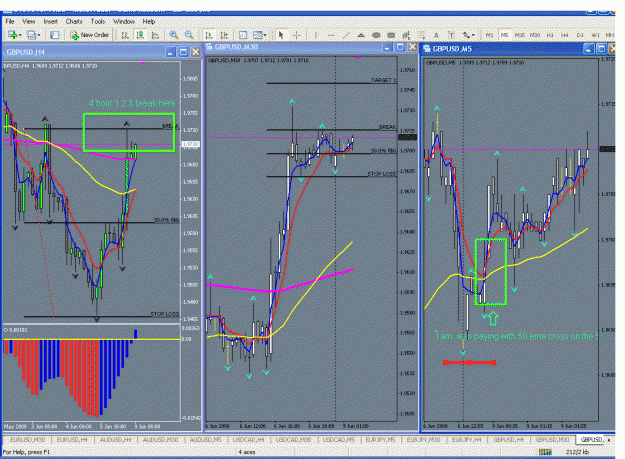Image resolution: width=625 pixels, height=459 pixels.
Task: Select the Trendline drawing tool
Action: pos(346,35)
